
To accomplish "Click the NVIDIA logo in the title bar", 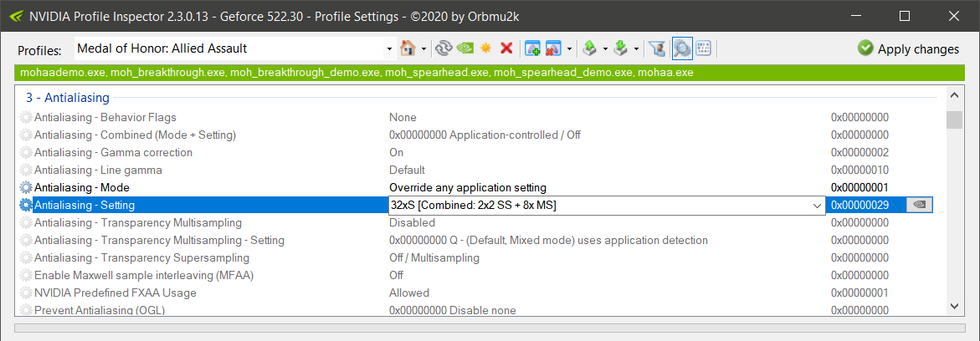I will point(14,16).
